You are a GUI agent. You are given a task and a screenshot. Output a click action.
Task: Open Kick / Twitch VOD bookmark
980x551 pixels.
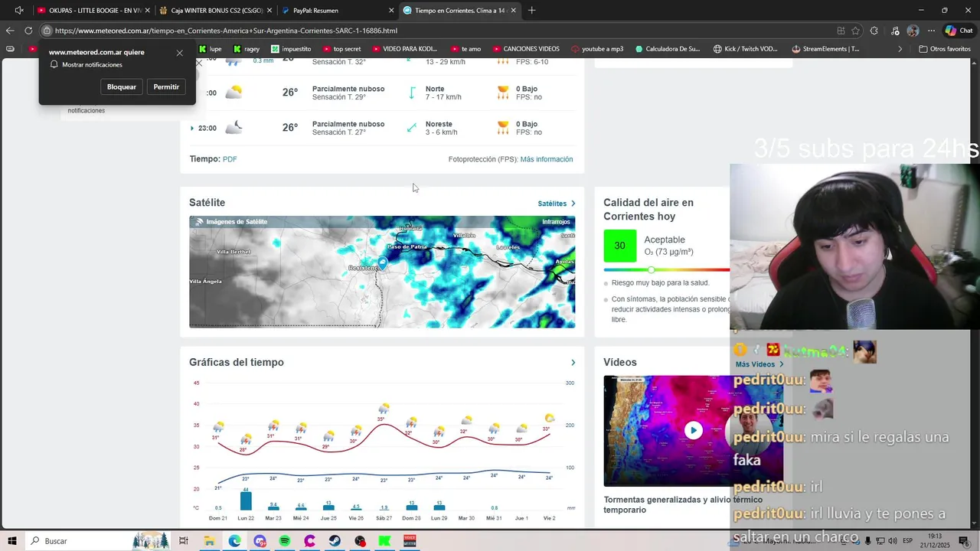pos(746,49)
